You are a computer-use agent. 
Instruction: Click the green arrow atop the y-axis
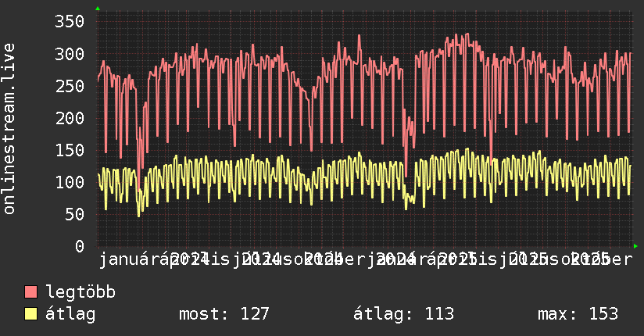tap(98, 9)
